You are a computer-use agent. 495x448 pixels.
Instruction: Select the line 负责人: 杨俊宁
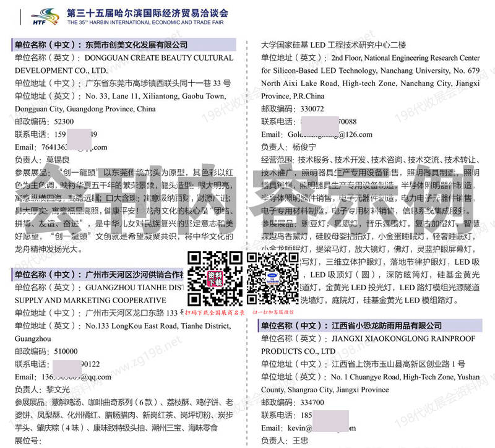(x=288, y=147)
